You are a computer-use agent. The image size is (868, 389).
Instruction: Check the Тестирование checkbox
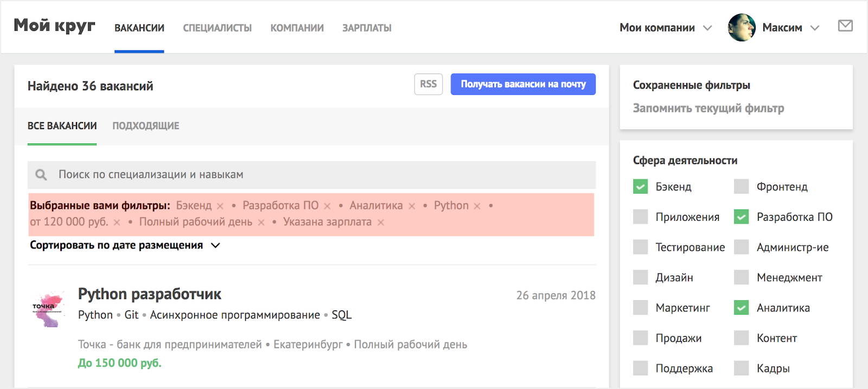(x=640, y=247)
